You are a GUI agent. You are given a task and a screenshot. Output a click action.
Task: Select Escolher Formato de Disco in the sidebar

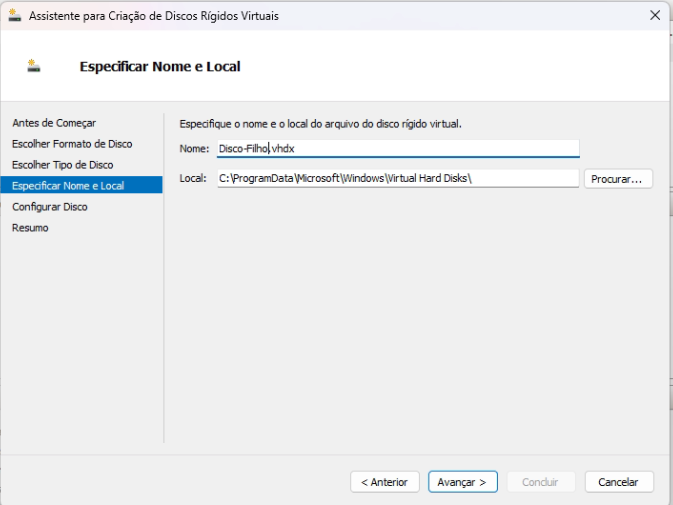[x=72, y=144]
